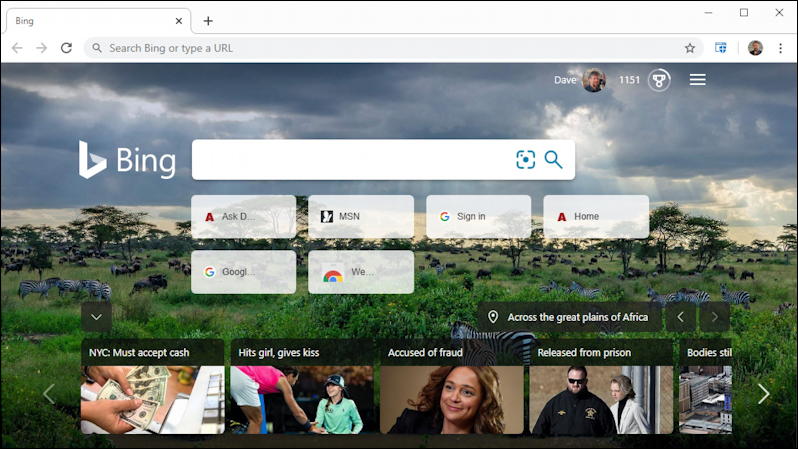Open the We... Chrome web store tile

point(361,272)
